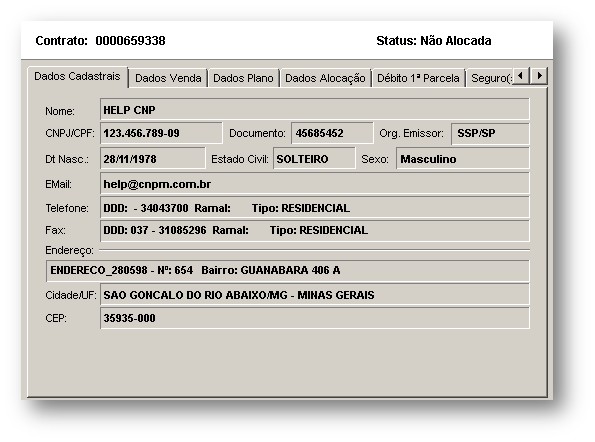The image size is (595, 442).
Task: Click the EMail field help@cnpm.com.br
Action: 315,184
